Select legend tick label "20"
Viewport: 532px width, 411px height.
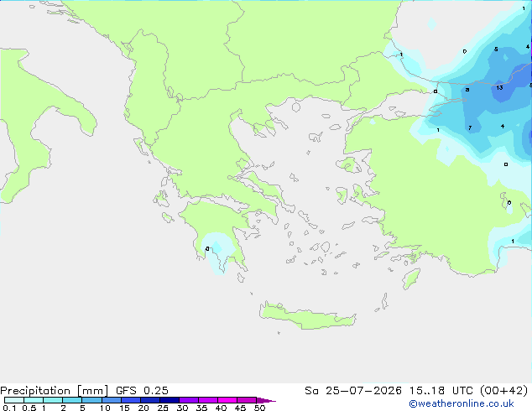click(x=143, y=408)
